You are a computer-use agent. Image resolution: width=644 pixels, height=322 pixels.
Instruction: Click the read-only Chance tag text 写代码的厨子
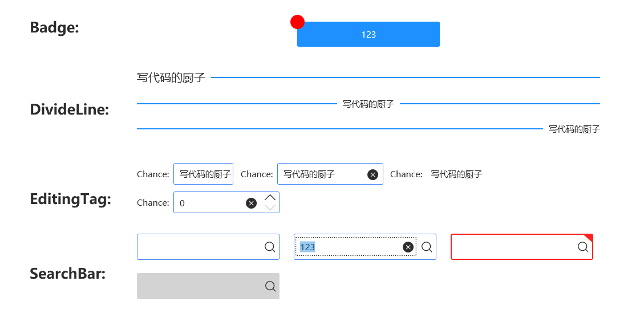456,174
